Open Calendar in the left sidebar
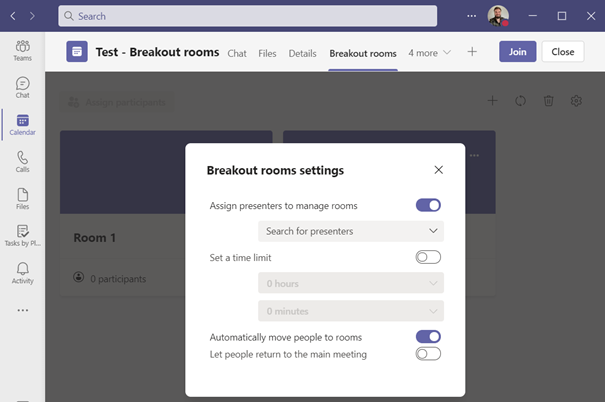 coord(22,125)
